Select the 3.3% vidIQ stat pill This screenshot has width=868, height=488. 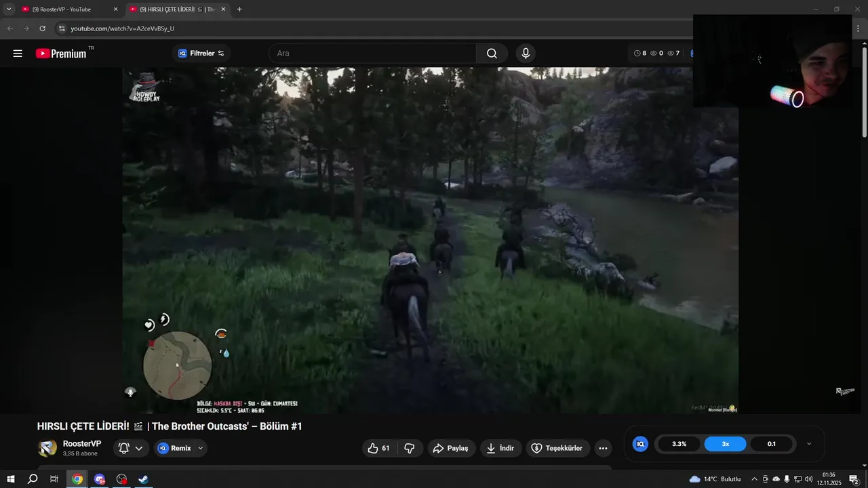[x=679, y=444]
